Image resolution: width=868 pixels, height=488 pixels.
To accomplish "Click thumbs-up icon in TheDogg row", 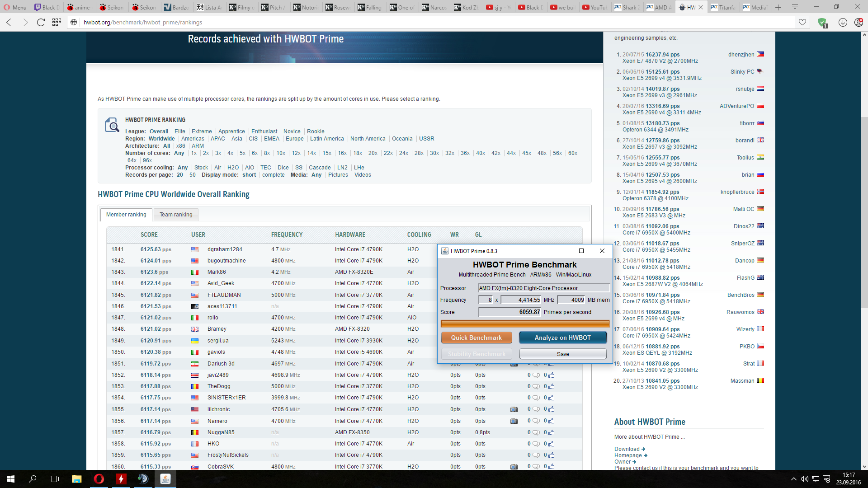I will [552, 386].
